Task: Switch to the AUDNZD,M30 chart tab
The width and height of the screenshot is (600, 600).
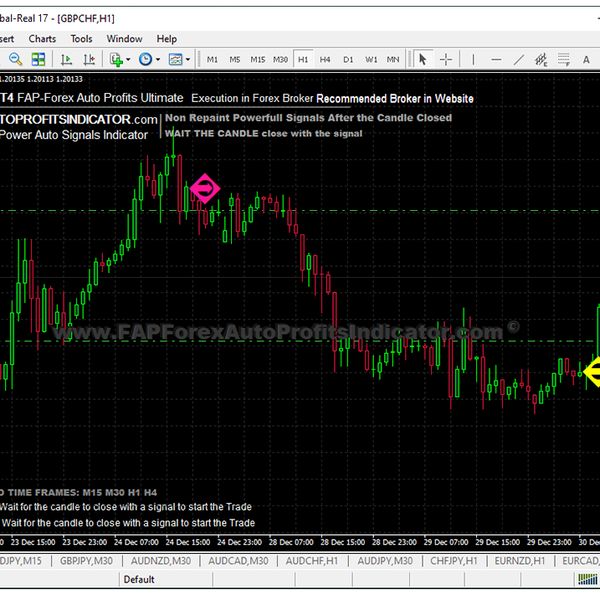Action: pyautogui.click(x=161, y=561)
